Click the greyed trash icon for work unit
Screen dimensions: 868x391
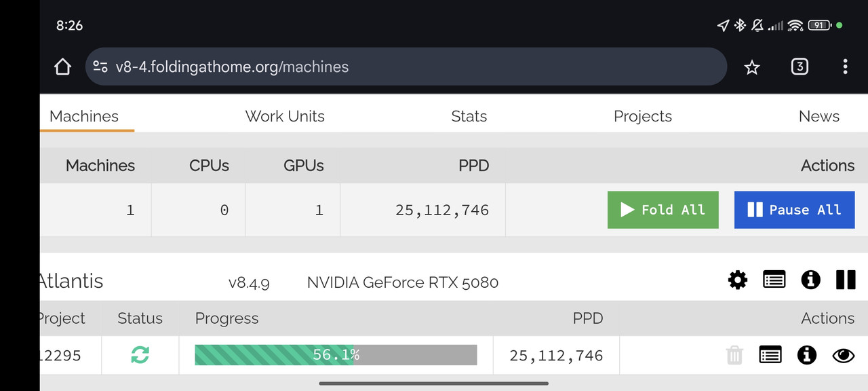734,355
